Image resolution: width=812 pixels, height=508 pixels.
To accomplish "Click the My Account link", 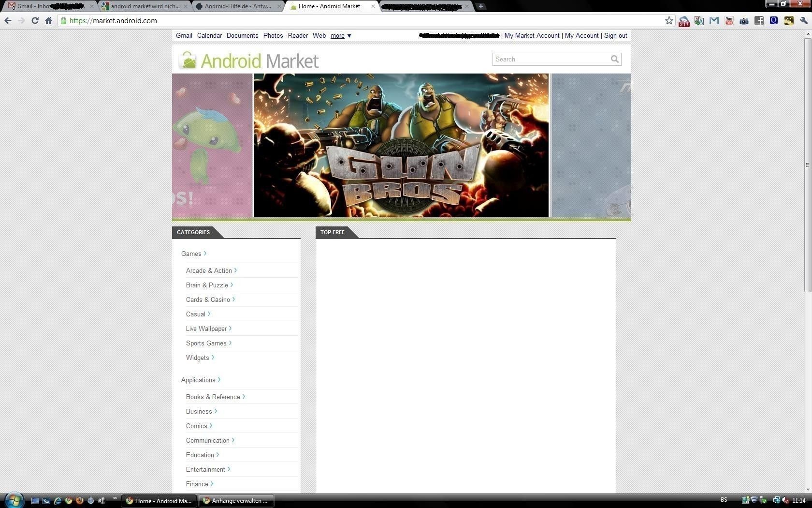I will (581, 35).
